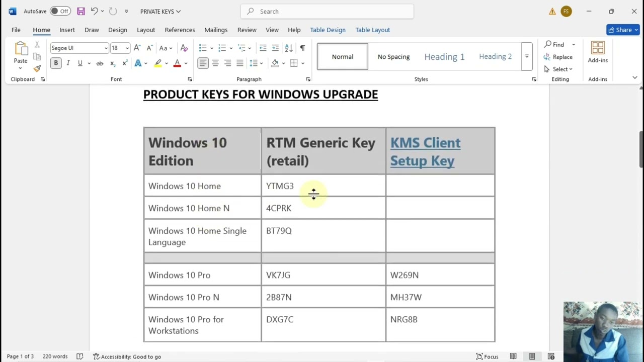Expand the Styles gallery more arrow
The width and height of the screenshot is (644, 362).
tap(527, 56)
